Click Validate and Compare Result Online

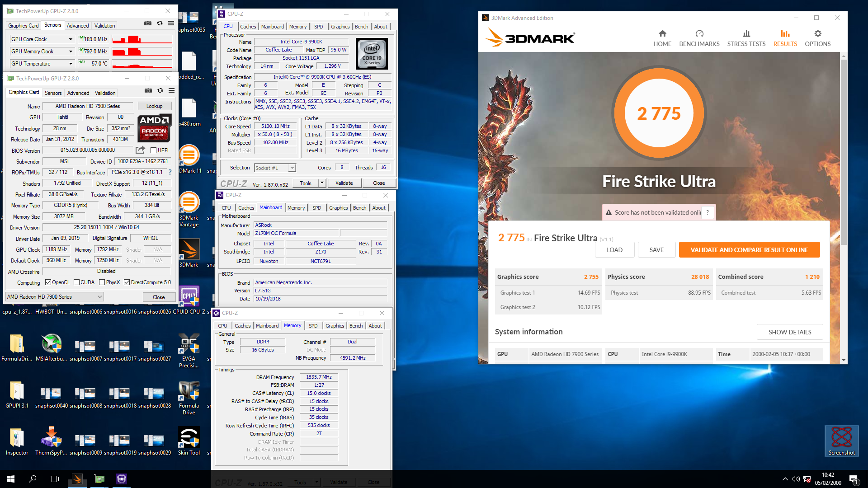click(x=749, y=250)
